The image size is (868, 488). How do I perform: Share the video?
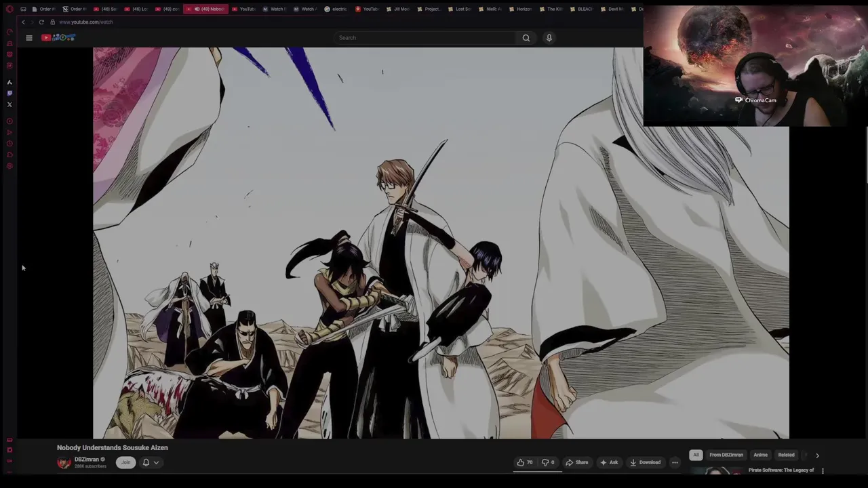click(x=577, y=462)
